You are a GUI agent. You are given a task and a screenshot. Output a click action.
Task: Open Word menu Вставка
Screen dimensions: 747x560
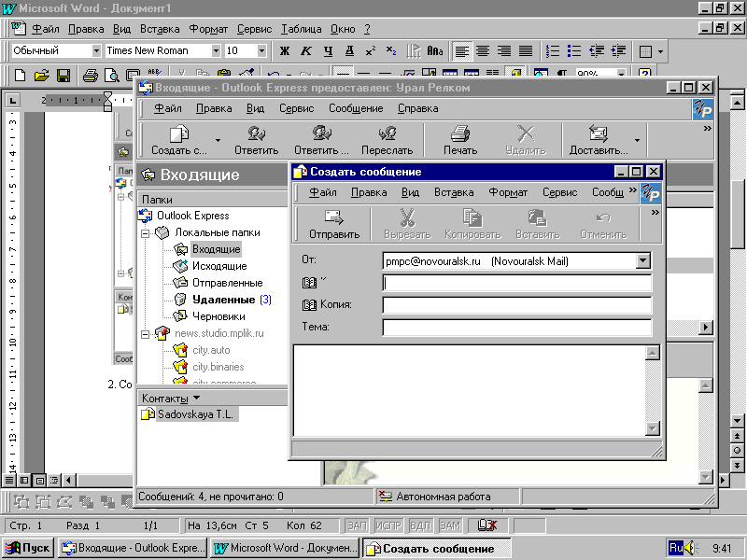(x=160, y=29)
